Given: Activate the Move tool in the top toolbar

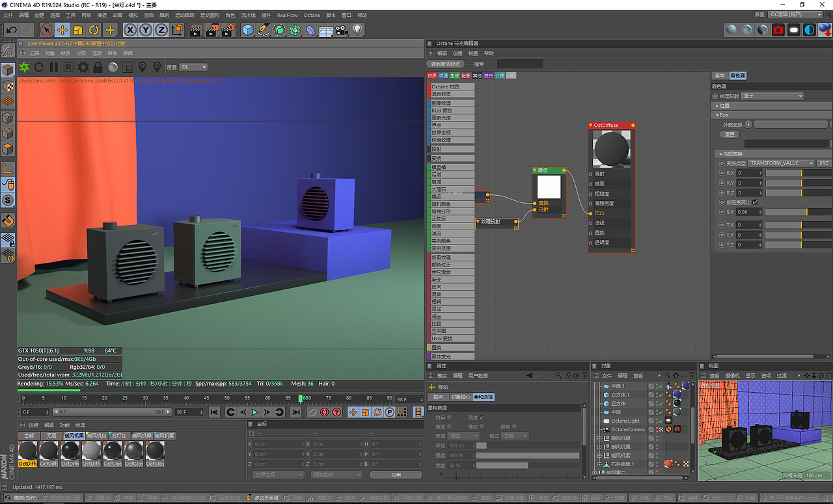Looking at the screenshot, I should click(x=62, y=30).
